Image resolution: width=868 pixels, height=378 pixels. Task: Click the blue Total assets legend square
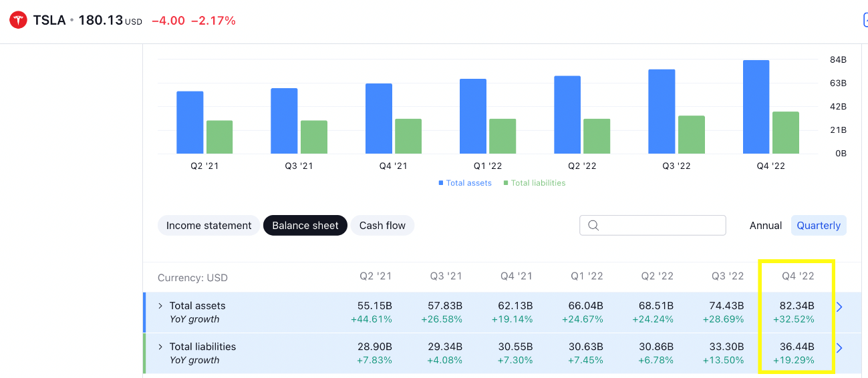tap(441, 183)
